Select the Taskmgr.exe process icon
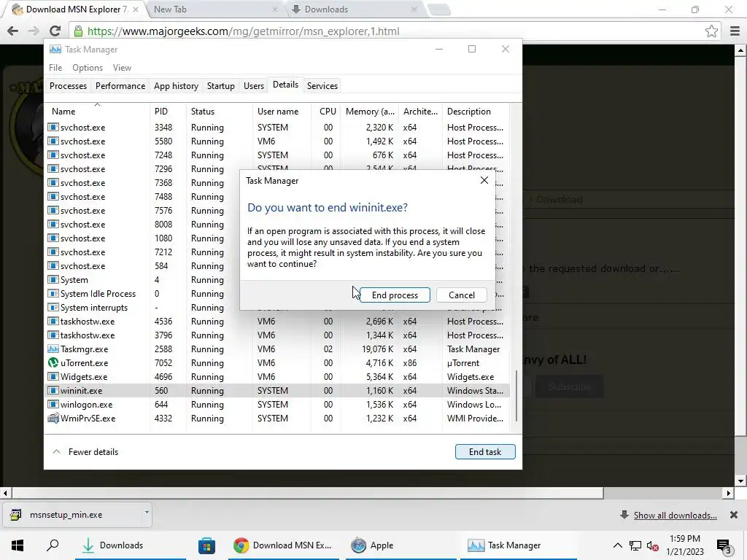 point(53,349)
